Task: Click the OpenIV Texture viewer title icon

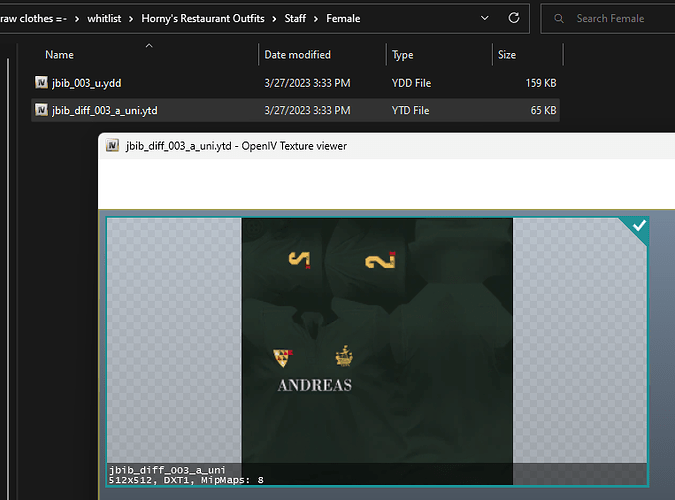Action: [x=112, y=146]
